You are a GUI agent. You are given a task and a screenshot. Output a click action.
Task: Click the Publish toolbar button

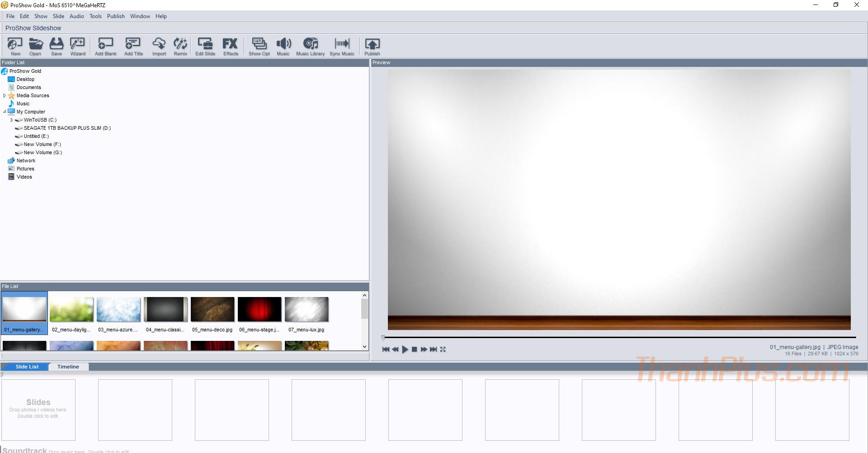tap(372, 47)
